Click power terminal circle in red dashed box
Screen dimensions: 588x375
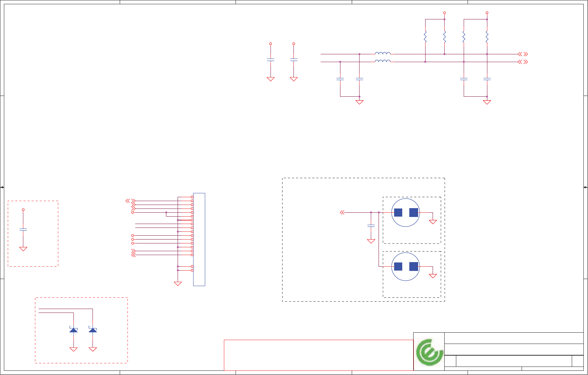[23, 210]
